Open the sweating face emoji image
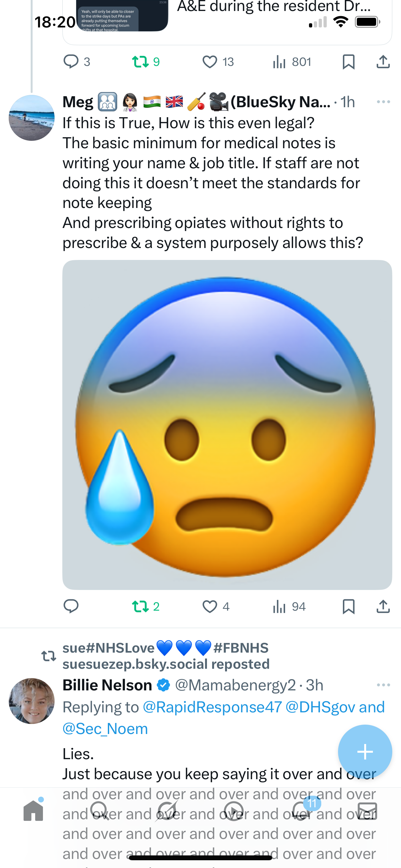Viewport: 401px width, 868px height. 227,425
